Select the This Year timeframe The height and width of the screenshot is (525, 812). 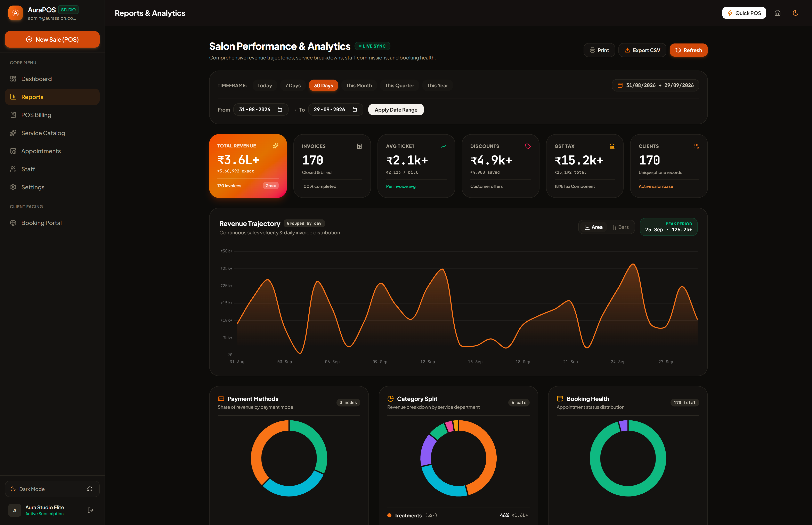coord(437,86)
